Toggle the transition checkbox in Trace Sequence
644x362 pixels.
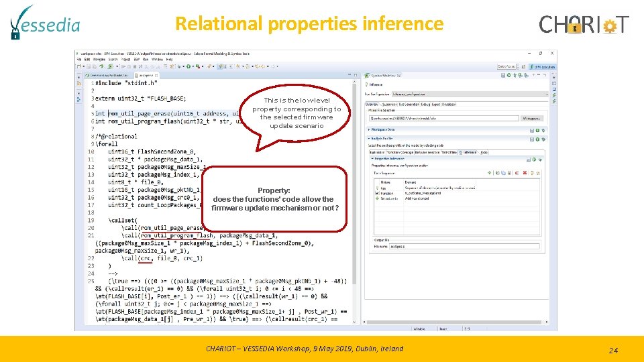pos(378,193)
